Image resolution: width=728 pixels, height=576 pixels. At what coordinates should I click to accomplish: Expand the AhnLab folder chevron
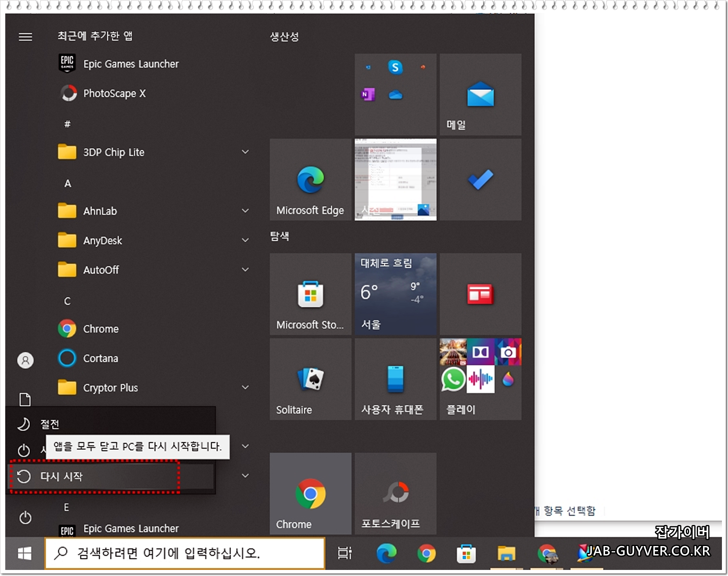click(245, 210)
